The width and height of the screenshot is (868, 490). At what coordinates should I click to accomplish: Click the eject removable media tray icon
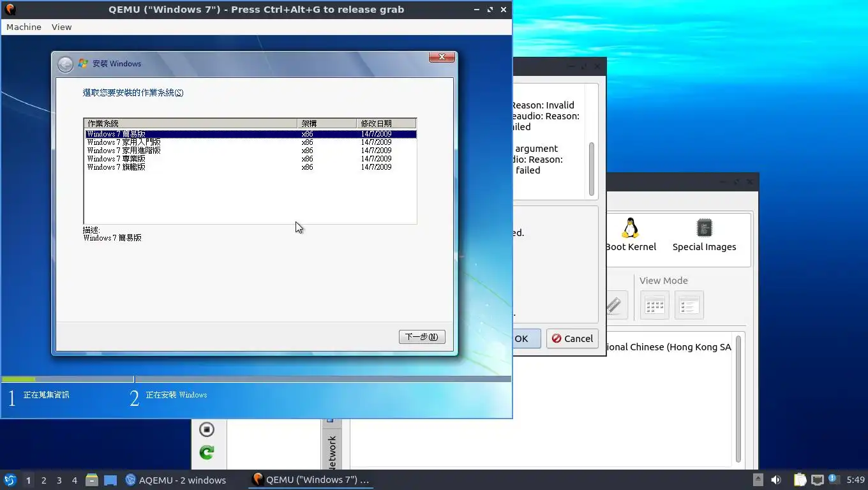click(x=758, y=480)
